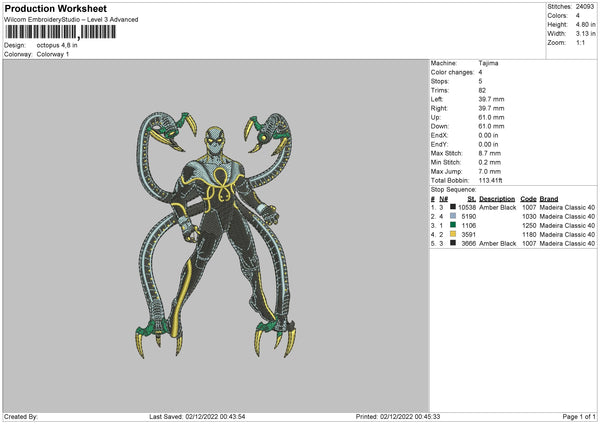Image resolution: width=600 pixels, height=424 pixels.
Task: Click the 'St.' column header
Action: (x=472, y=199)
